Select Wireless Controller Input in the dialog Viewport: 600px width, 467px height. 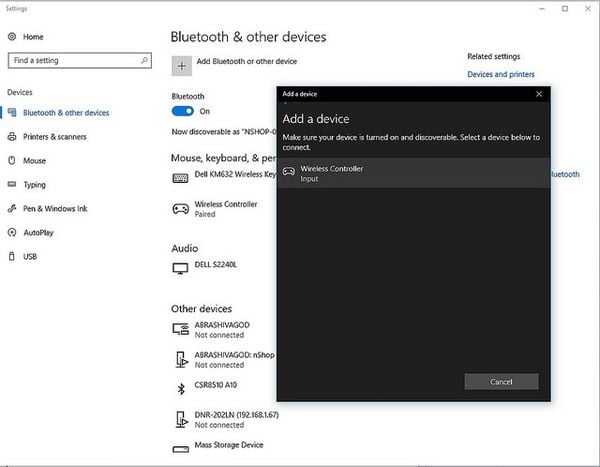pos(413,173)
